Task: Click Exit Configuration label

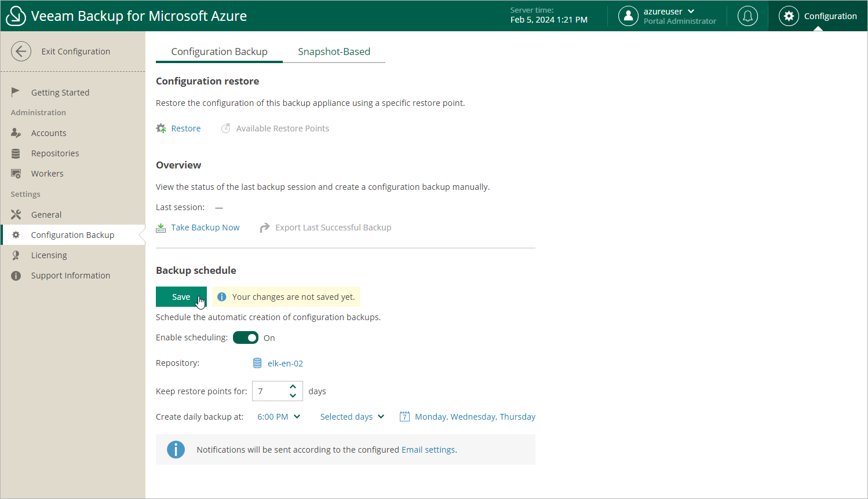Action: (x=76, y=52)
